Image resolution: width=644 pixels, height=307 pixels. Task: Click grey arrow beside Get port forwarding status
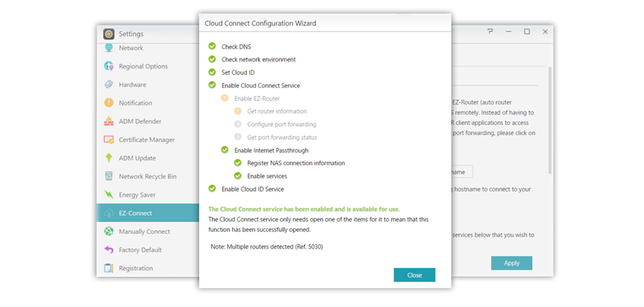pos(237,137)
